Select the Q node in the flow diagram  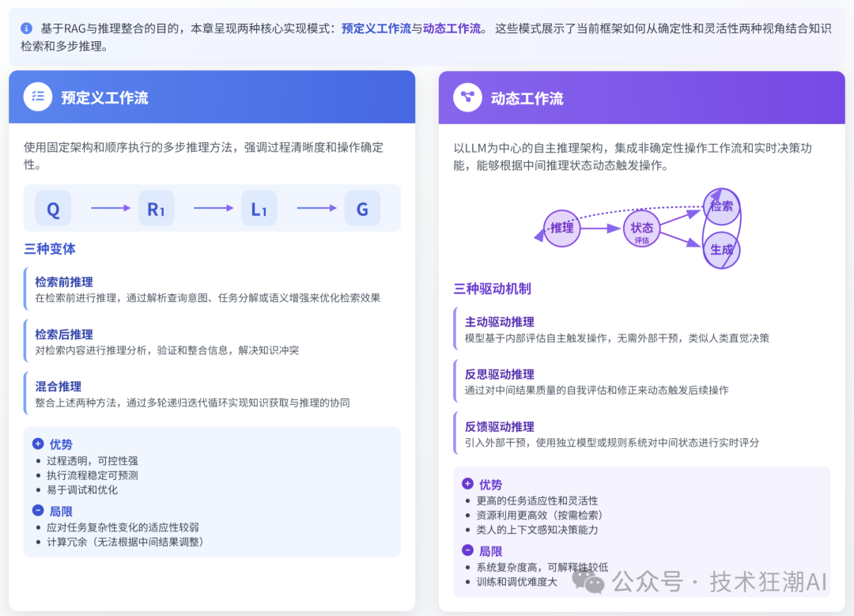click(53, 208)
